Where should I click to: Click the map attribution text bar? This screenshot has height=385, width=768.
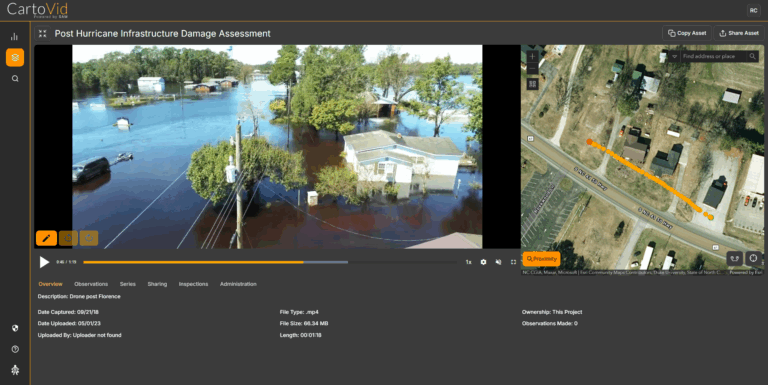(642, 272)
